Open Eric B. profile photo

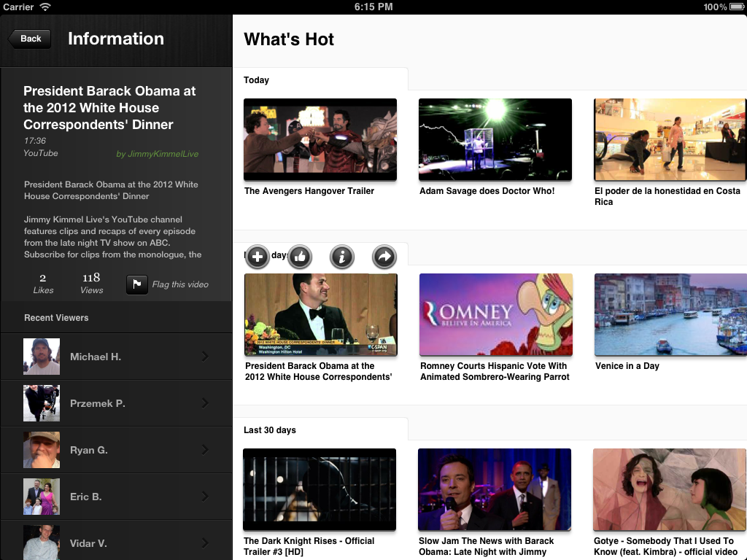pos(42,496)
